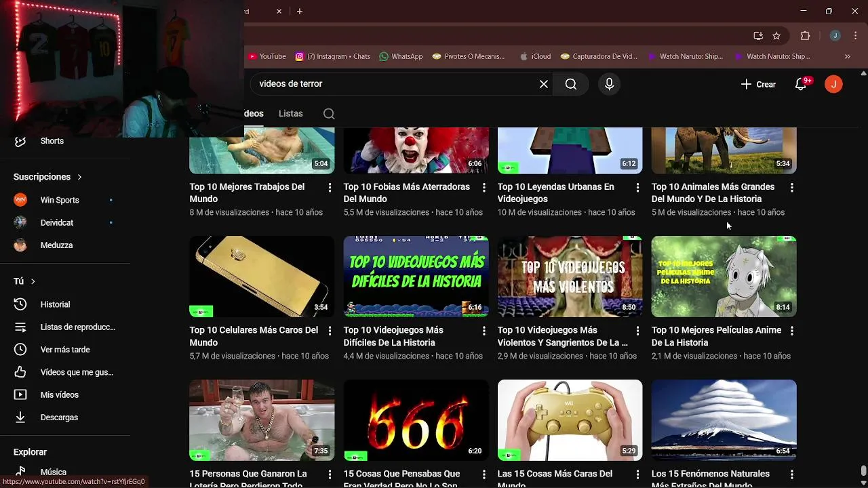Close the current browser tab
This screenshot has height=488, width=868.
[279, 12]
